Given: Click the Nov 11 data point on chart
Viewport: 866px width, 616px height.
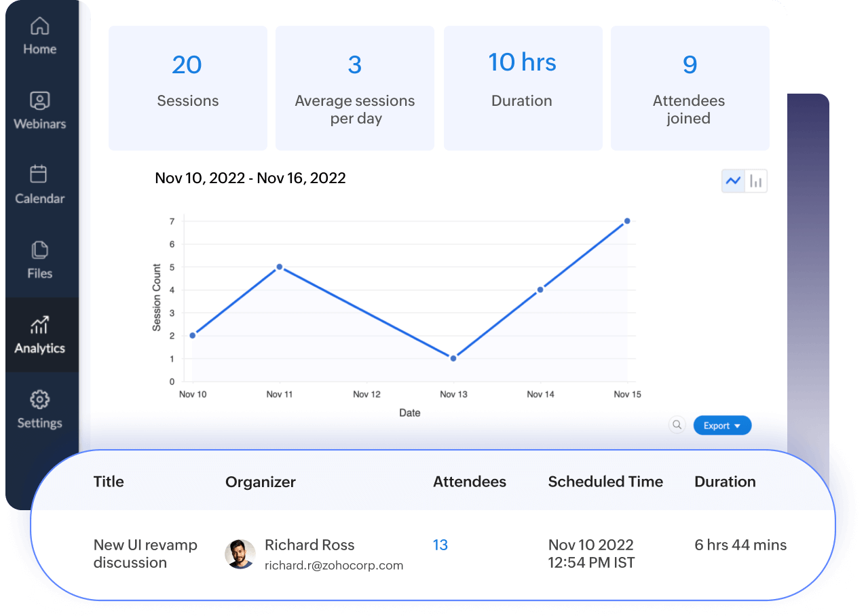Looking at the screenshot, I should (x=280, y=267).
